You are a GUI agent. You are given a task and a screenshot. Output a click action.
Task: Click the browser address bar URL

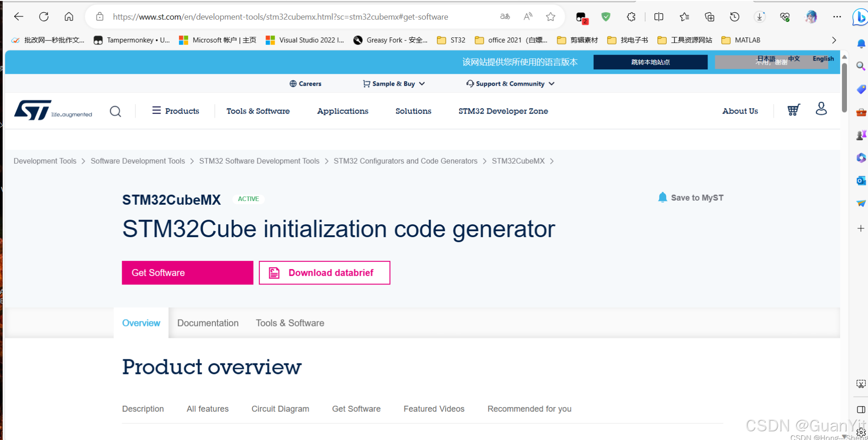(280, 17)
